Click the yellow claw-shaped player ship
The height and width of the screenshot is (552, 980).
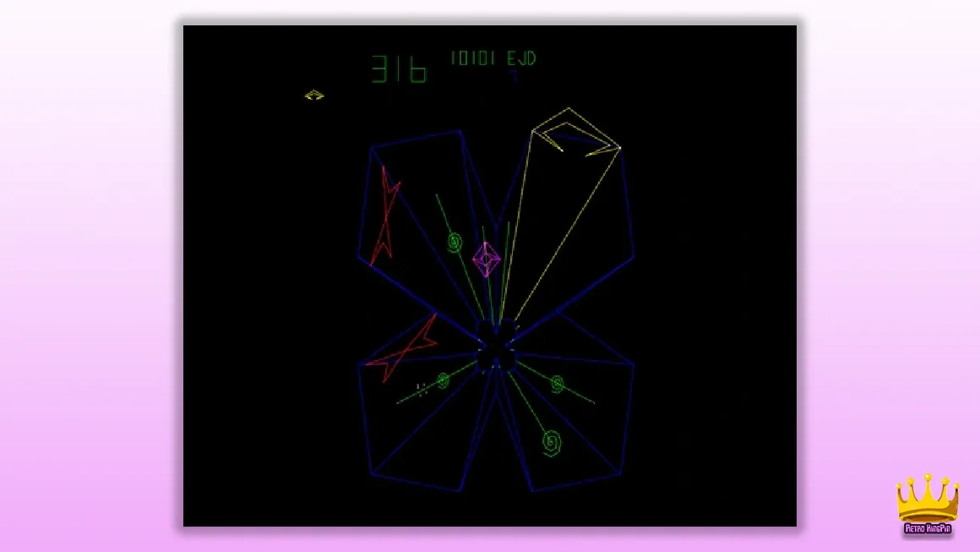coord(576,133)
